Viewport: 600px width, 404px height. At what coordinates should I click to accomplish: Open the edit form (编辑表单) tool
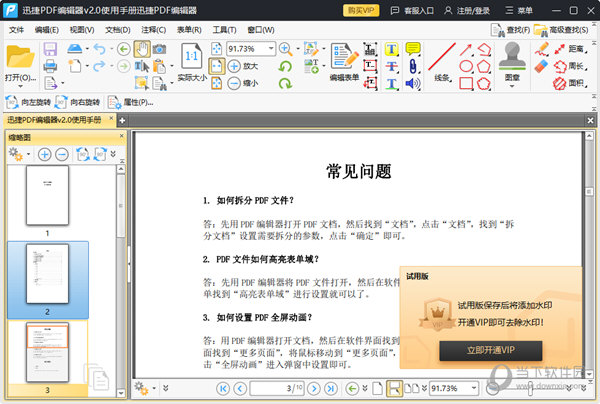(x=344, y=62)
